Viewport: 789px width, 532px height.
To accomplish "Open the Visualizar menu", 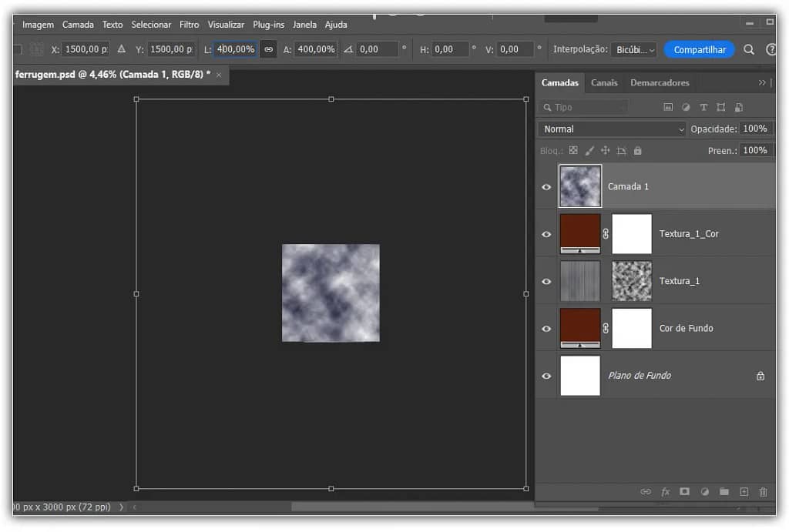I will 226,25.
